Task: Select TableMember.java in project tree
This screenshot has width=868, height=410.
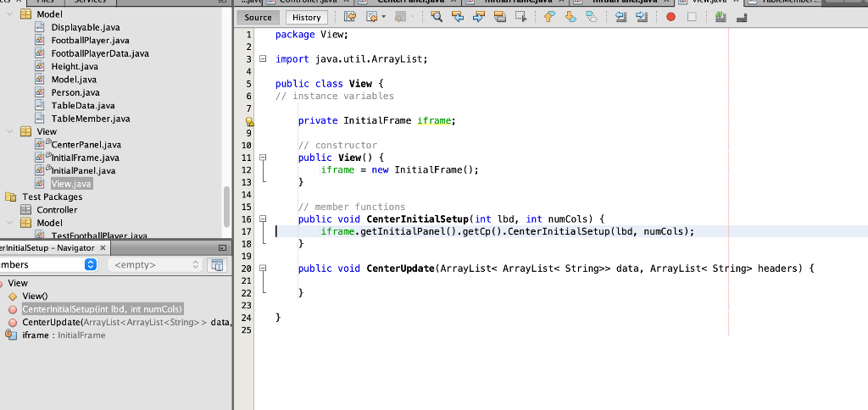Action: (x=91, y=119)
